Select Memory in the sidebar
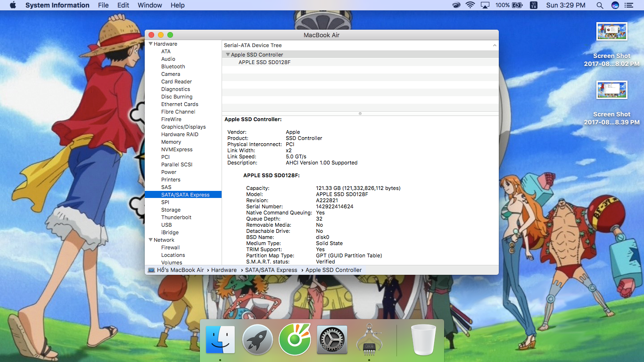This screenshot has width=644, height=362. (171, 142)
